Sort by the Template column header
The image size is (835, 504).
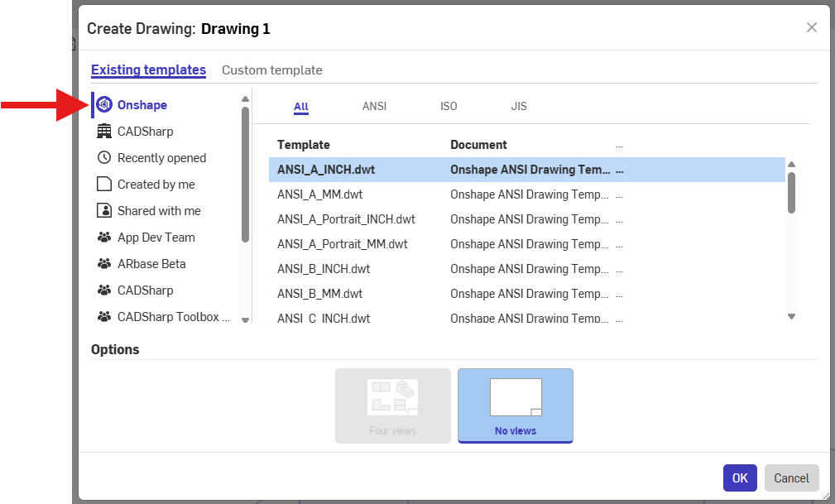tap(304, 145)
